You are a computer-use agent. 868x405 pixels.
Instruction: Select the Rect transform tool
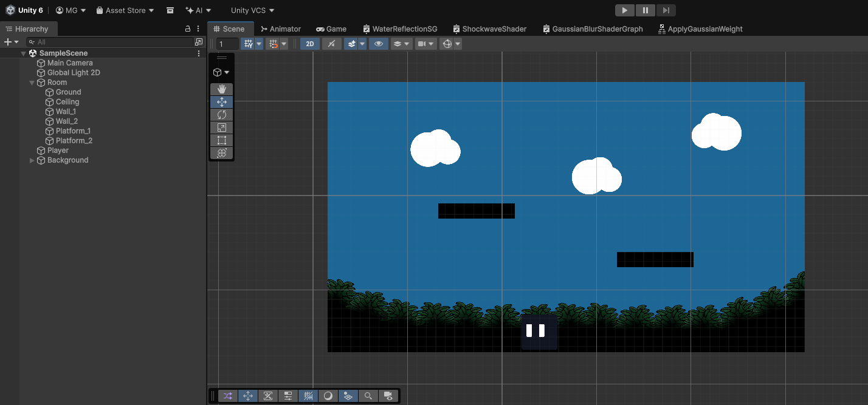tap(221, 140)
